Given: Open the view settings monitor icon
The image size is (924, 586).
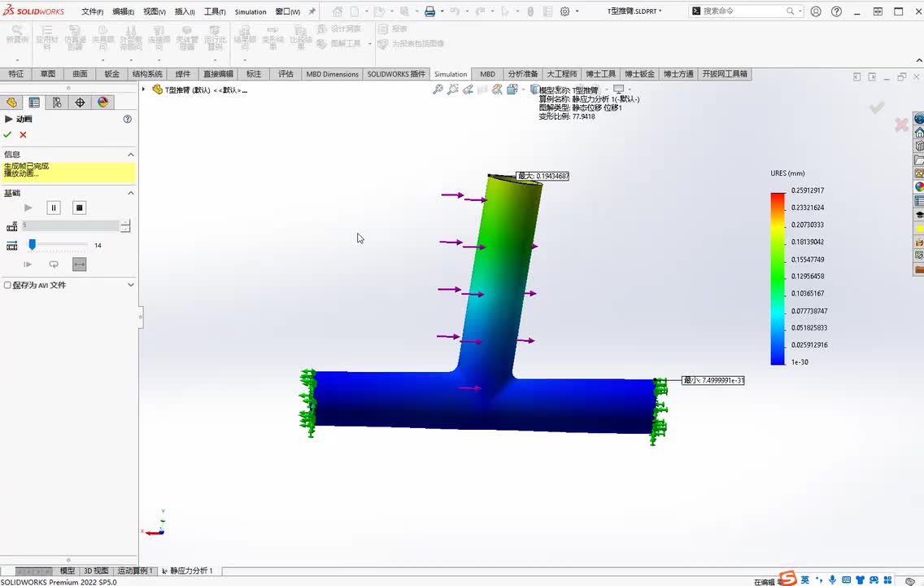Looking at the screenshot, I should point(618,89).
